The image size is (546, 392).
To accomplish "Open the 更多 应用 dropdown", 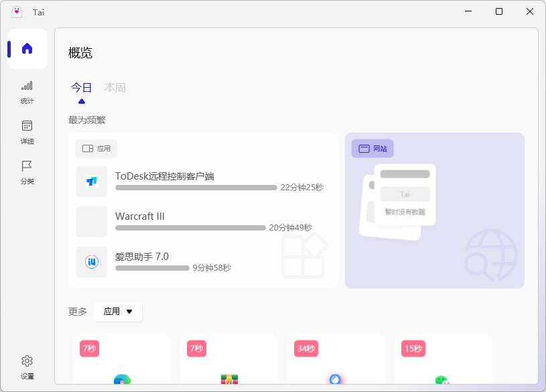I will pos(118,311).
